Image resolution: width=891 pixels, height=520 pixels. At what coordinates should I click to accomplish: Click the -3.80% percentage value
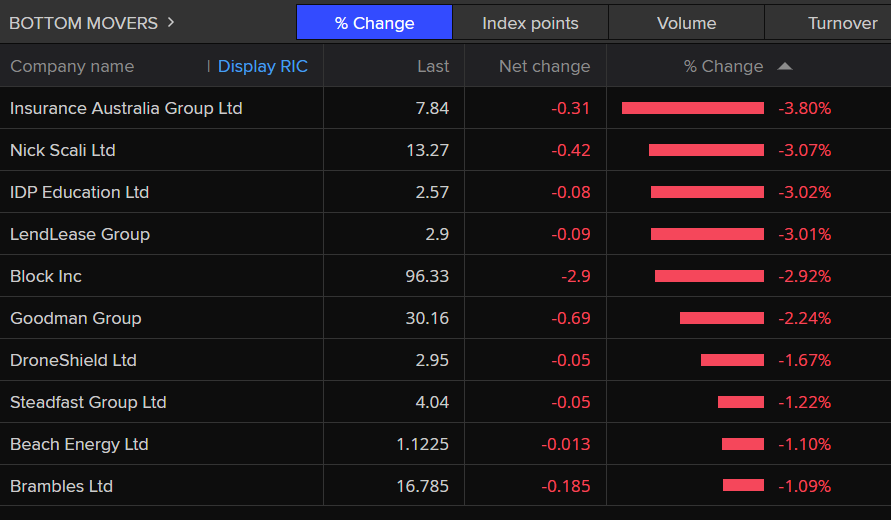tap(805, 108)
